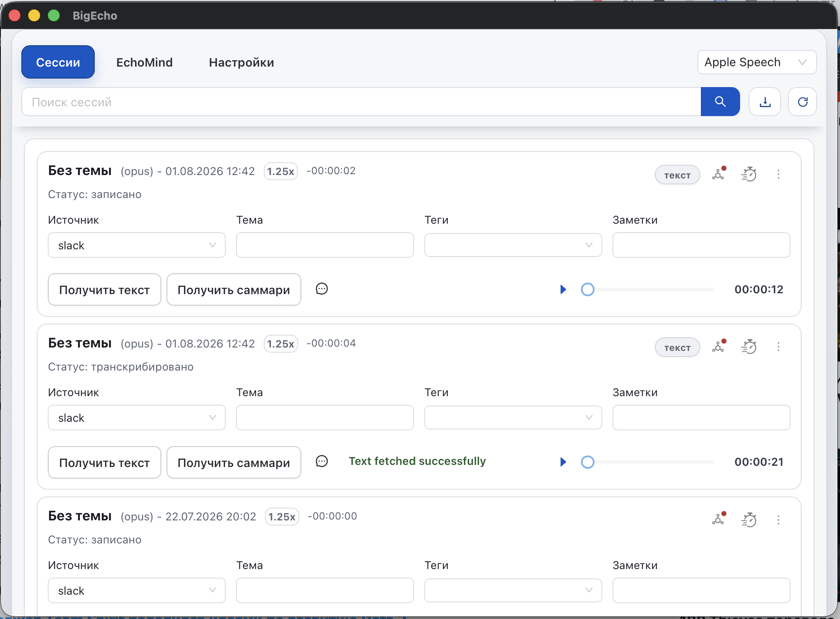Click playback slider handle of 00:00:12 session

[588, 289]
